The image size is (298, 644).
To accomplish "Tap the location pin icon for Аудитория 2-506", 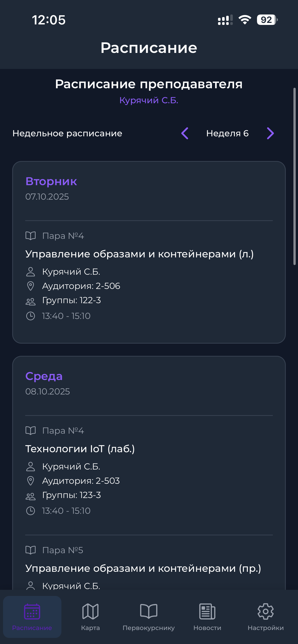I will pos(31,286).
